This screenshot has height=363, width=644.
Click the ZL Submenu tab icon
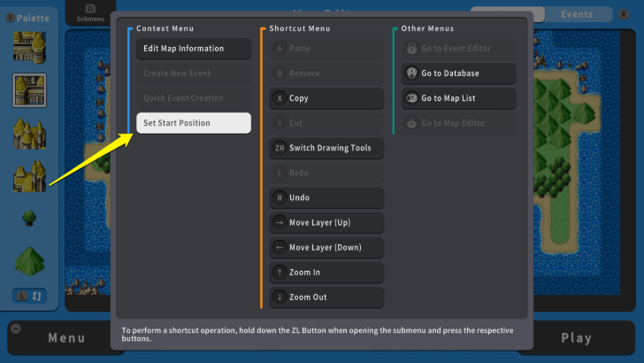coord(90,8)
